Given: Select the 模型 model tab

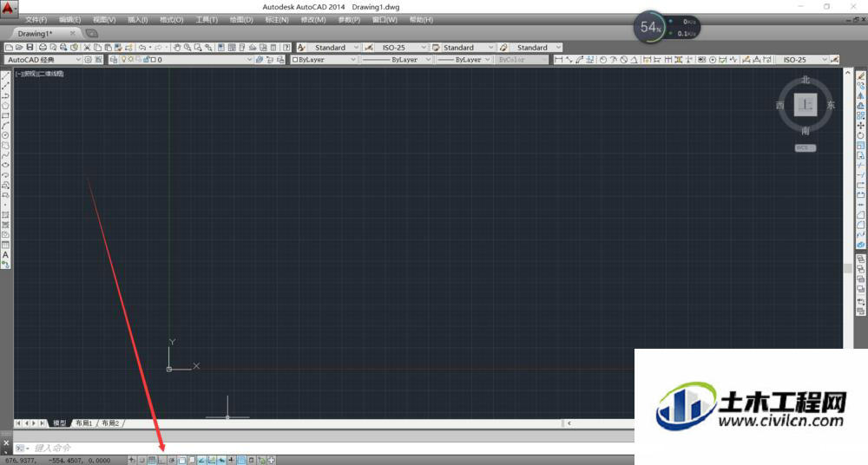Looking at the screenshot, I should [59, 423].
